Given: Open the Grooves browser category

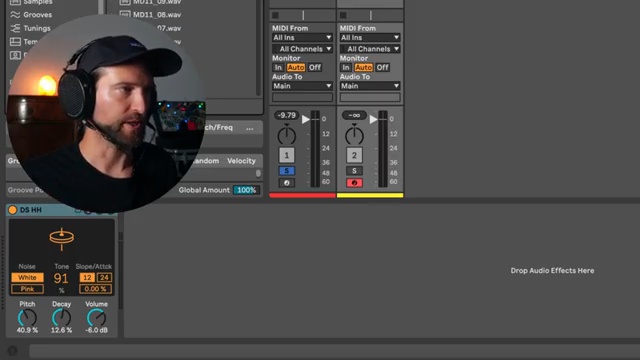Looking at the screenshot, I should point(31,15).
